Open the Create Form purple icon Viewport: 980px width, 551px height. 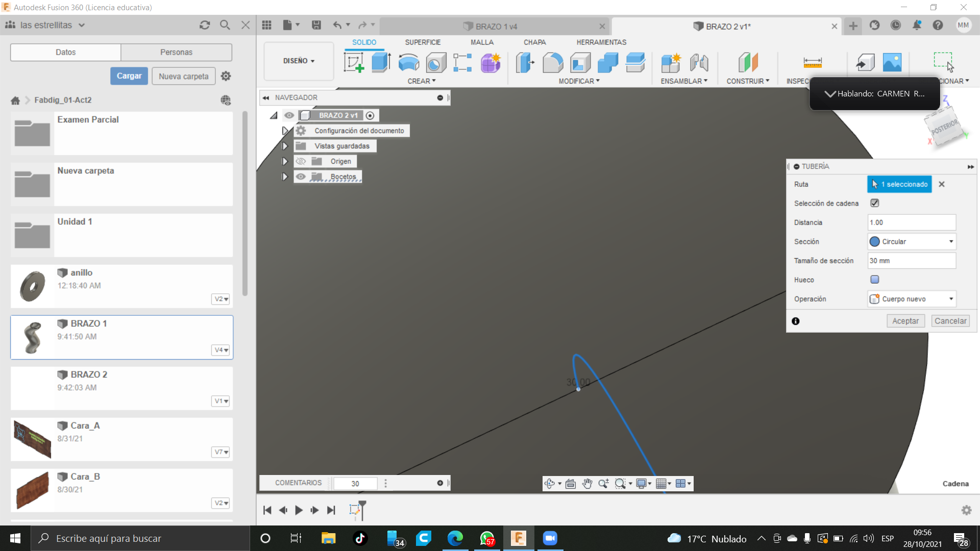[491, 63]
